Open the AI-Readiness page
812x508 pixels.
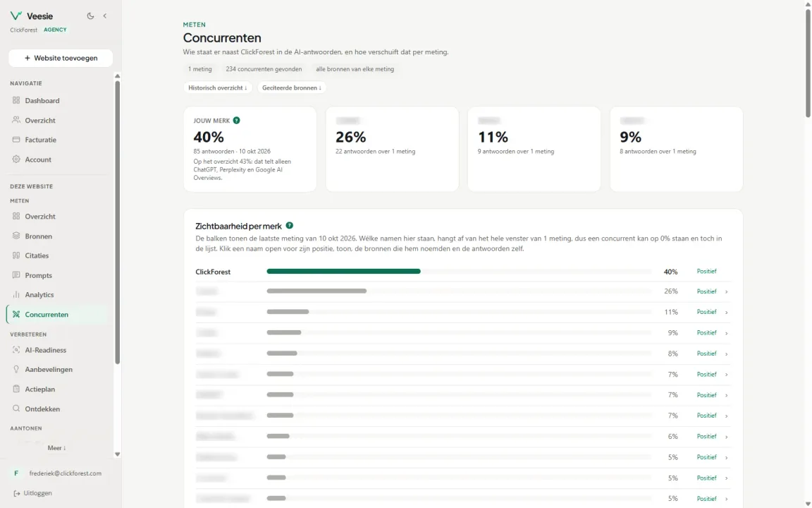click(x=46, y=350)
